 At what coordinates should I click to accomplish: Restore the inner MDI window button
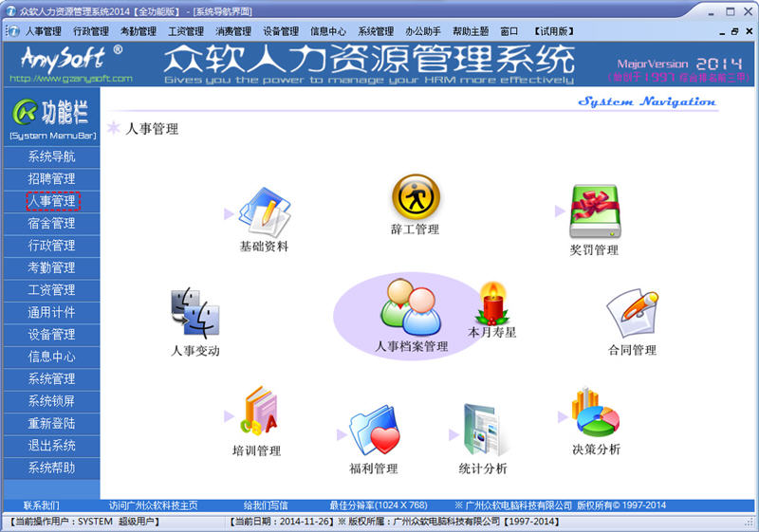point(735,32)
